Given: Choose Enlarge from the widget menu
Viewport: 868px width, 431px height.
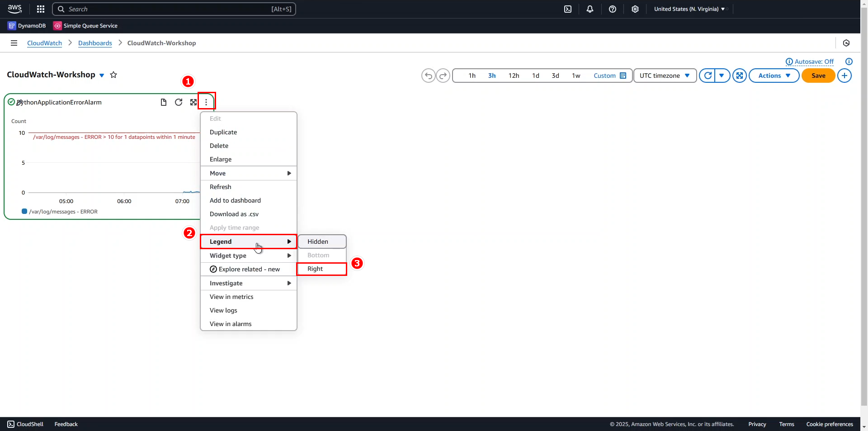Looking at the screenshot, I should point(249,159).
